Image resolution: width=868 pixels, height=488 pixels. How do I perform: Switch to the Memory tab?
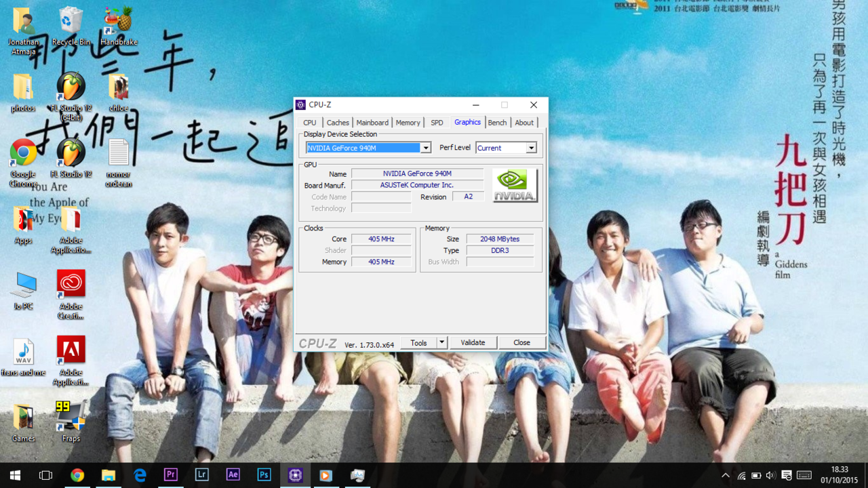(x=408, y=123)
